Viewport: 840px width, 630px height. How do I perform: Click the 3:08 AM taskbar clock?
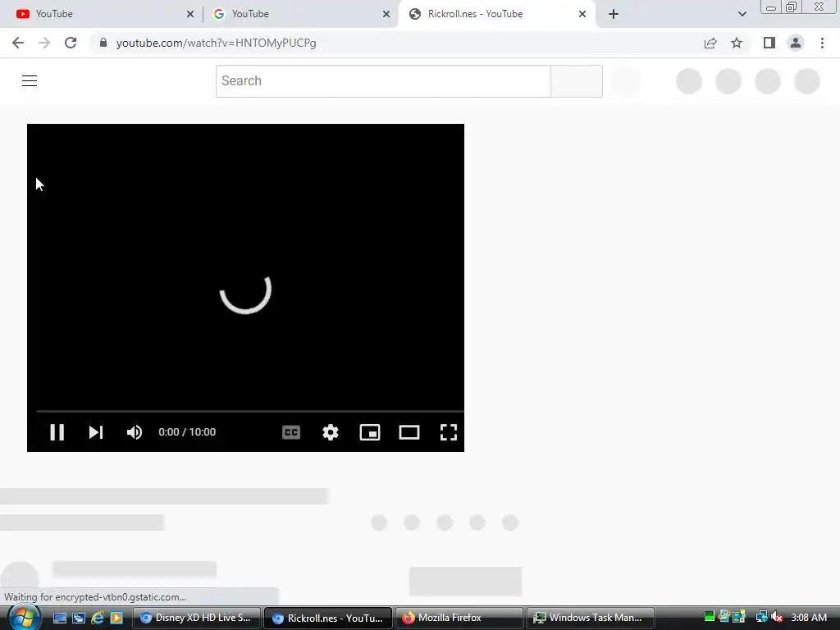coord(809,618)
